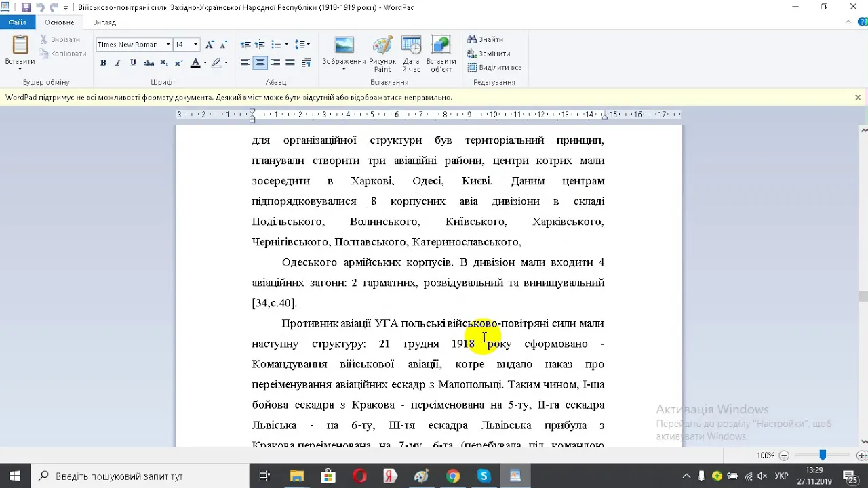This screenshot has width=868, height=488.
Task: Open line spacing options
Action: point(302,45)
